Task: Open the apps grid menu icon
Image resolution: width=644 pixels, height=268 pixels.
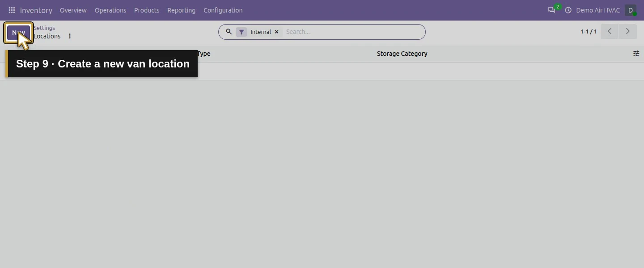Action: click(x=12, y=10)
